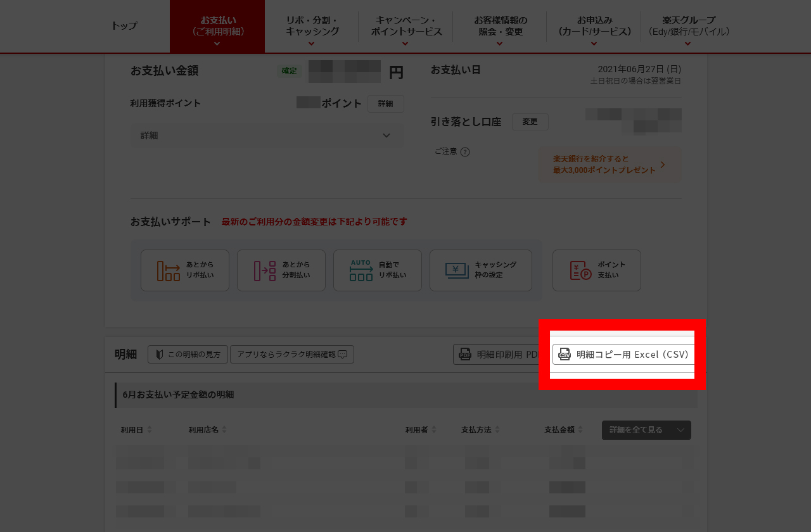Click the あとから分割払い icon button
This screenshot has width=811, height=532.
(x=281, y=270)
